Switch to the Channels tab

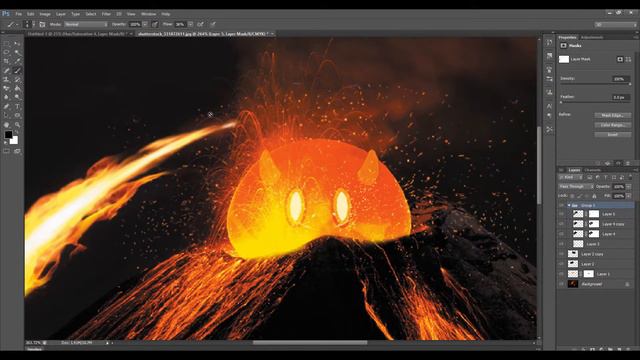click(x=593, y=170)
